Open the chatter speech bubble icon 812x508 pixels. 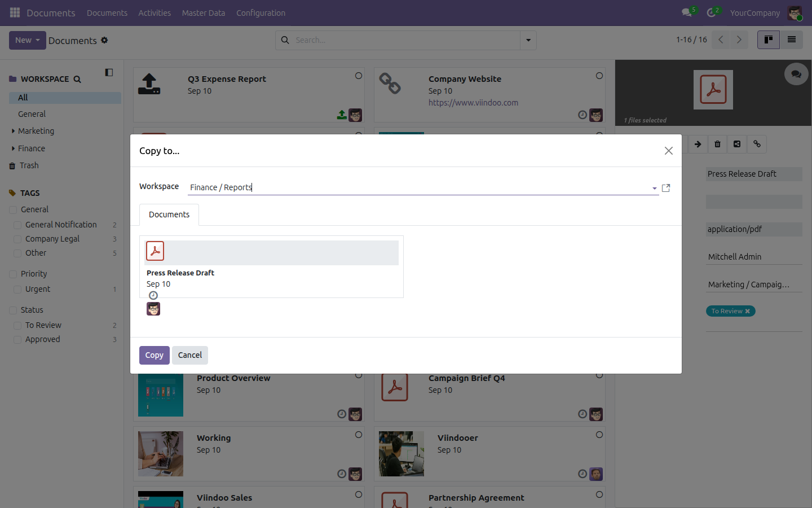796,74
